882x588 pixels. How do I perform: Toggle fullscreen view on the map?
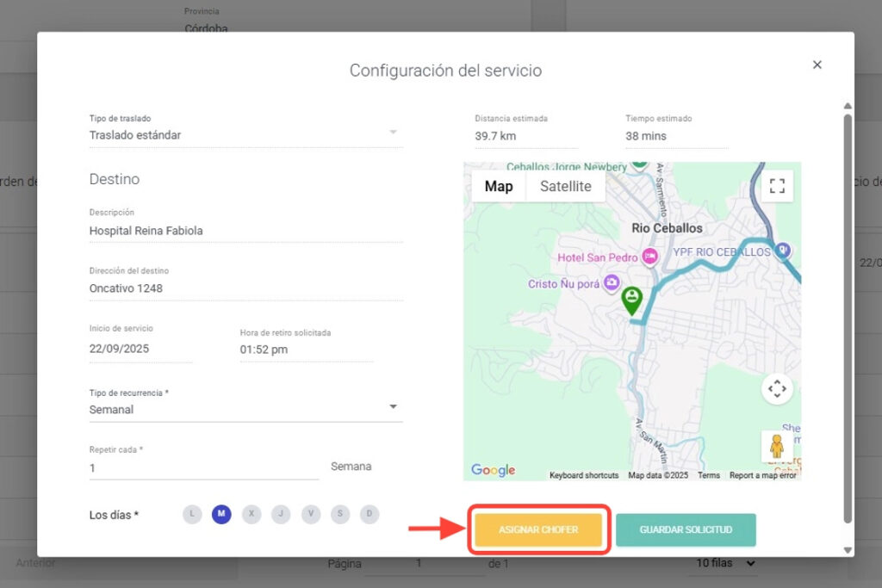coord(777,186)
